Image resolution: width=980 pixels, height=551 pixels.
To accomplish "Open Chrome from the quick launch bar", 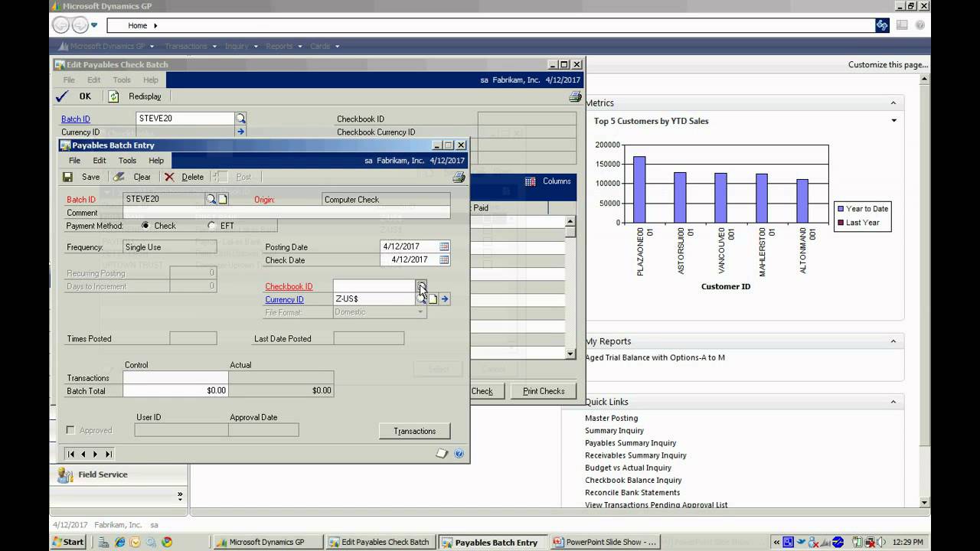I will tap(167, 542).
